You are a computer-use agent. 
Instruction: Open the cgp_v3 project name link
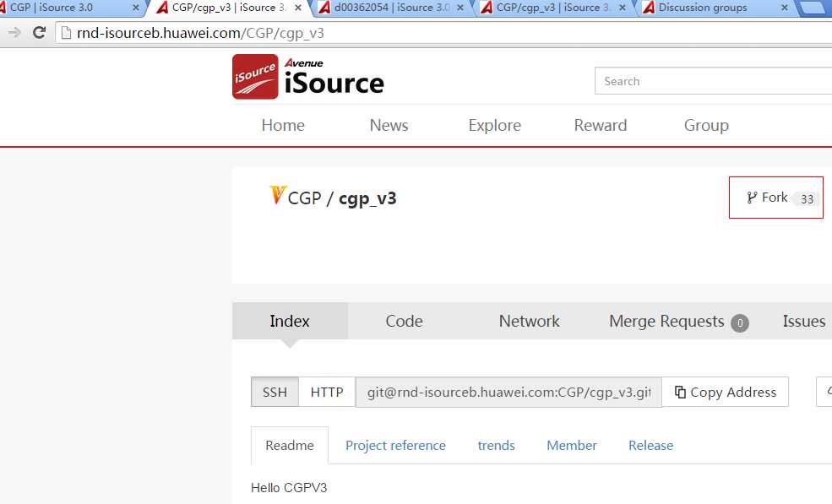[x=367, y=198]
